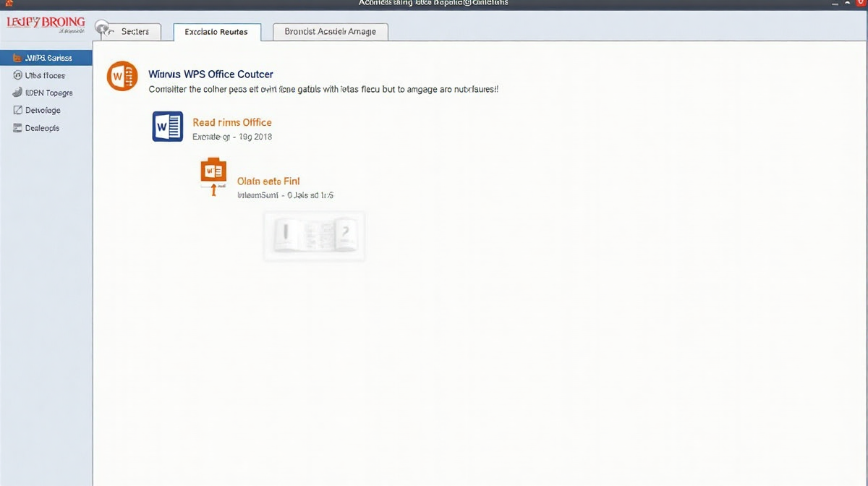Click the icon beside IDEN Topagre
Image resolution: width=868 pixels, height=486 pixels.
pyautogui.click(x=17, y=93)
